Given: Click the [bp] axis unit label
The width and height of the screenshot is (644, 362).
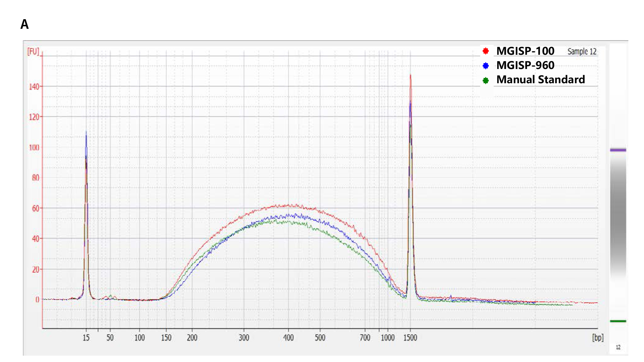Looking at the screenshot, I should coord(598,337).
